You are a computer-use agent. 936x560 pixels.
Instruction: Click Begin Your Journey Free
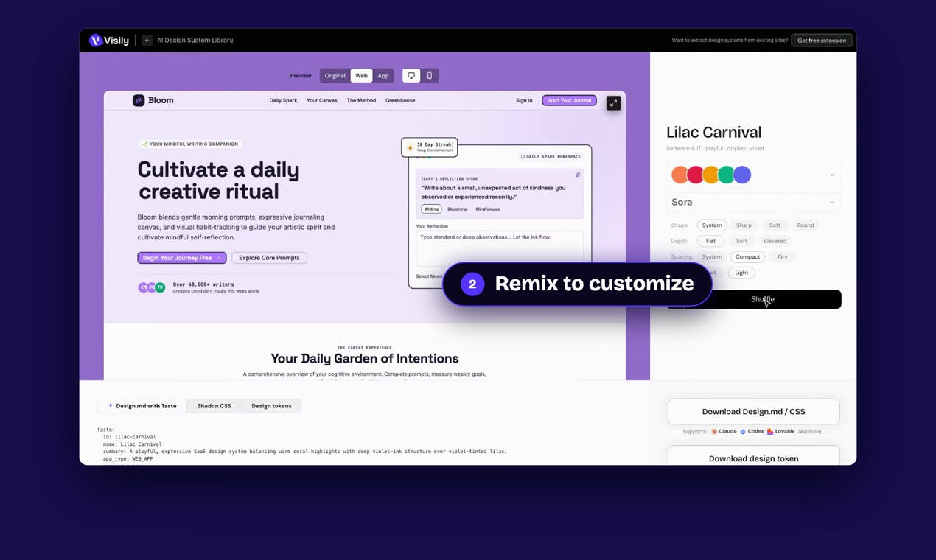coord(182,258)
